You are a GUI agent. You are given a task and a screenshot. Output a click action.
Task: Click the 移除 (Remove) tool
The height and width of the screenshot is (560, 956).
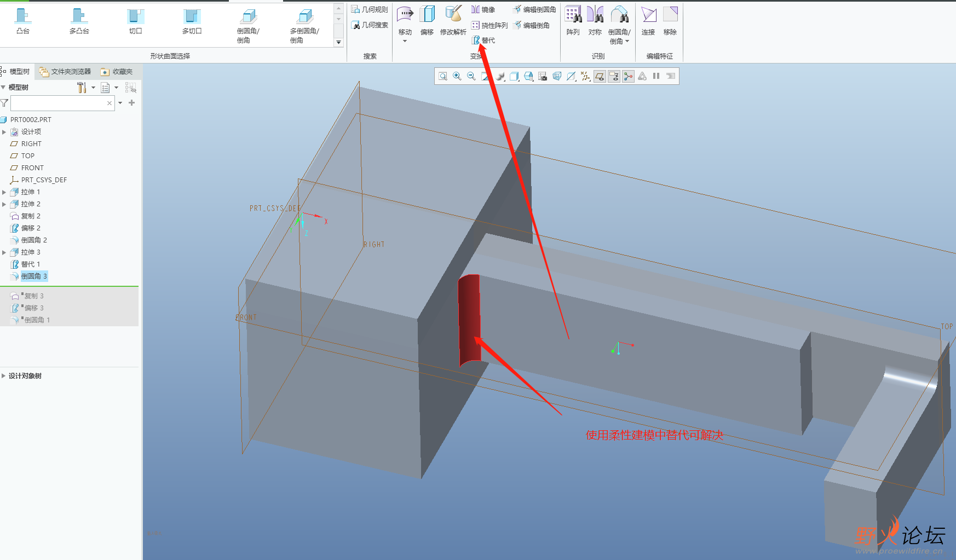(670, 21)
